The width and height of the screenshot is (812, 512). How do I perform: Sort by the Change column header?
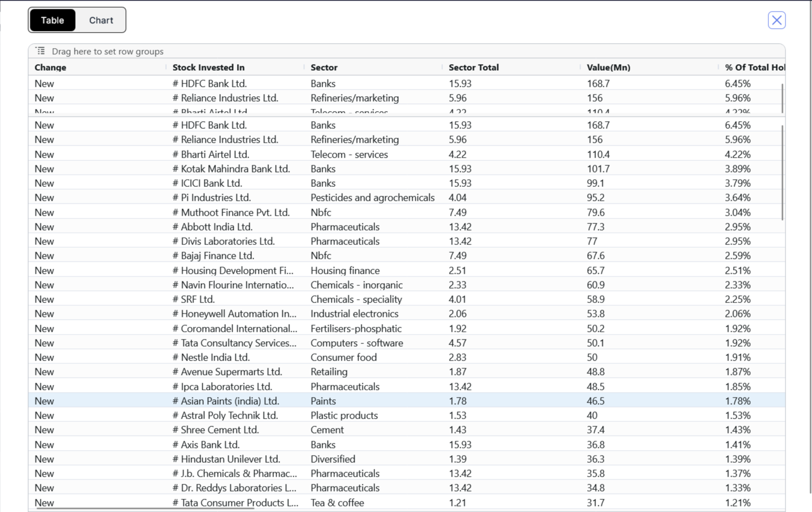tap(50, 67)
